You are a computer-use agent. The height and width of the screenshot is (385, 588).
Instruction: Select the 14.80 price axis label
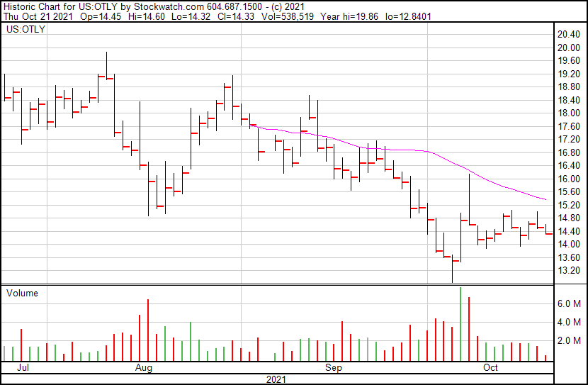coord(568,218)
